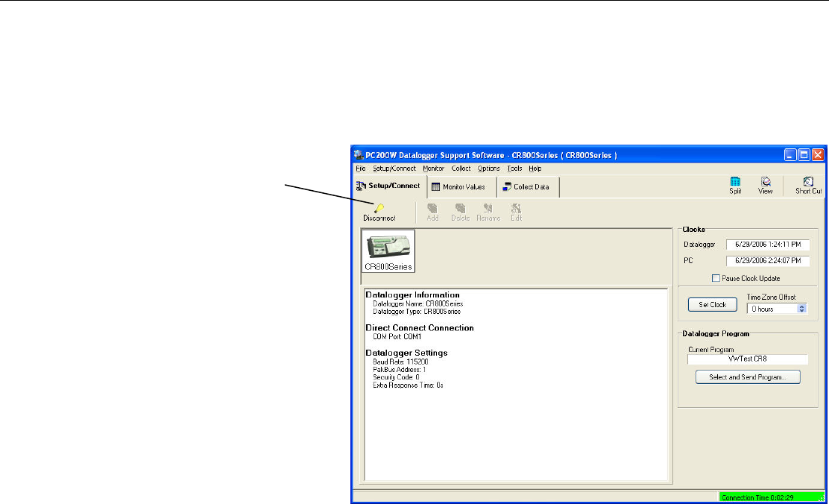Viewport: 829px width, 504px height.
Task: Click the Datalogger Type: CR800Series line
Action: tap(417, 312)
